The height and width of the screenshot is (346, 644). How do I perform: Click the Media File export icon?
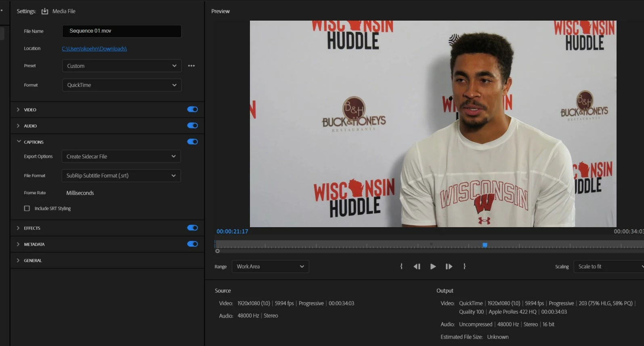[x=45, y=11]
